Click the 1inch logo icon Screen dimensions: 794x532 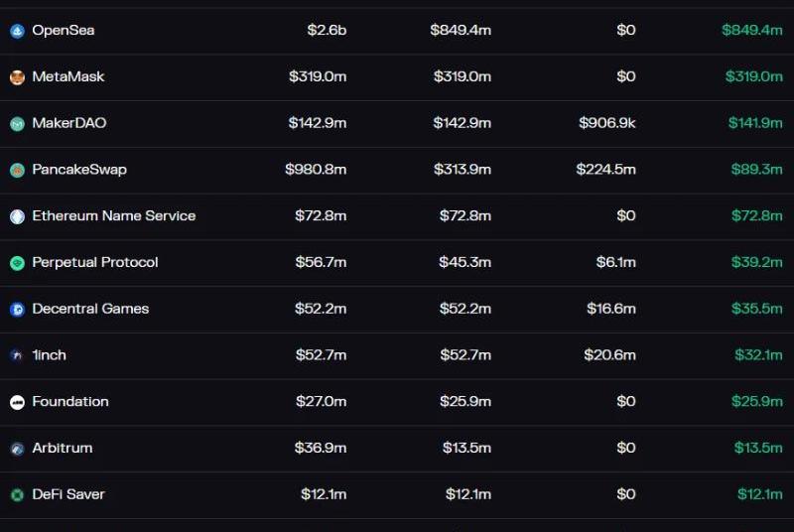coord(17,356)
